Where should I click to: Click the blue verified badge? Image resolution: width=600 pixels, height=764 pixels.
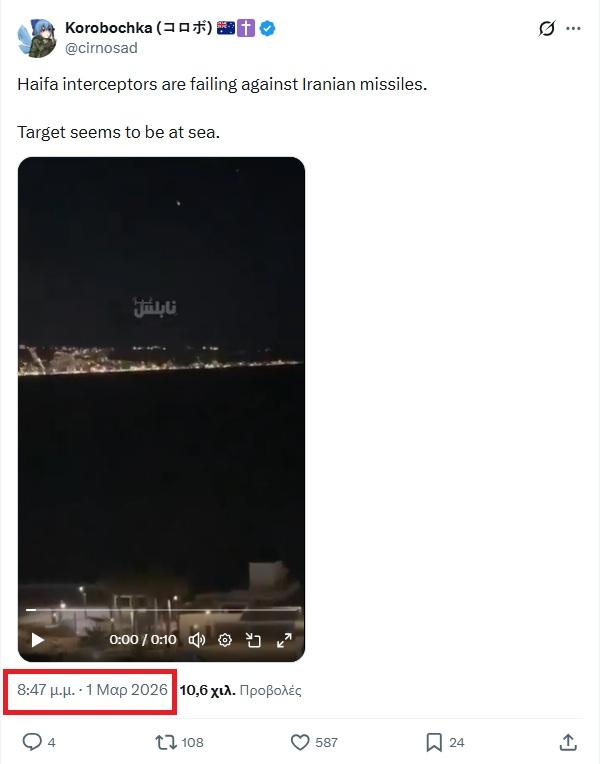tap(267, 28)
